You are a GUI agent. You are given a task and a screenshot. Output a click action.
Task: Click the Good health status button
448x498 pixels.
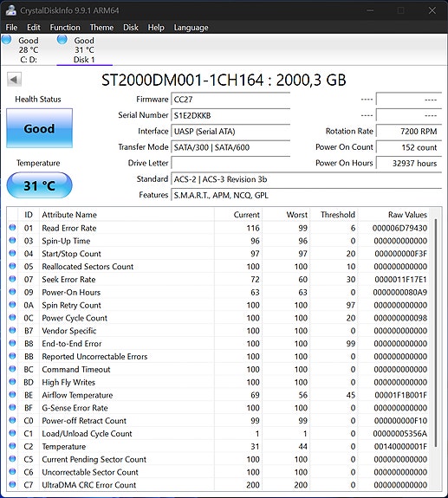pyautogui.click(x=39, y=128)
